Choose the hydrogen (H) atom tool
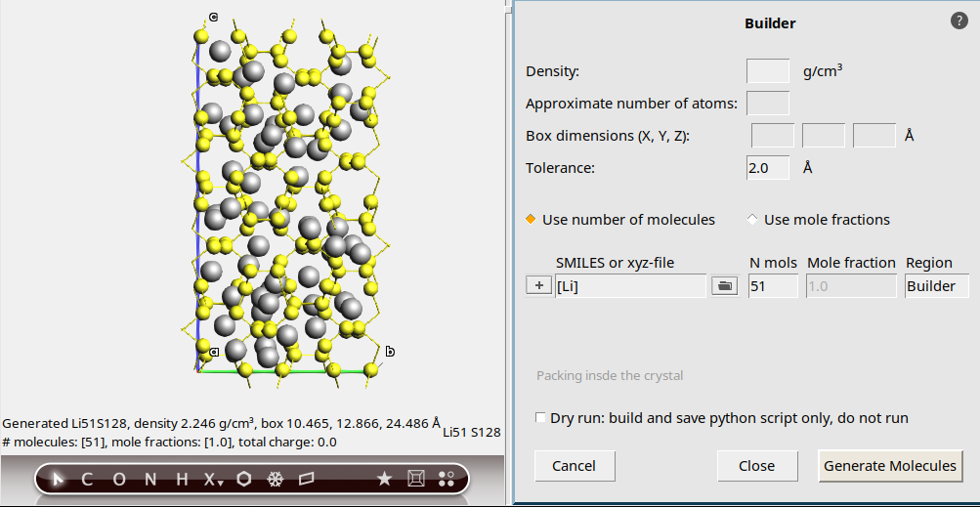The height and width of the screenshot is (507, 980). 181,479
